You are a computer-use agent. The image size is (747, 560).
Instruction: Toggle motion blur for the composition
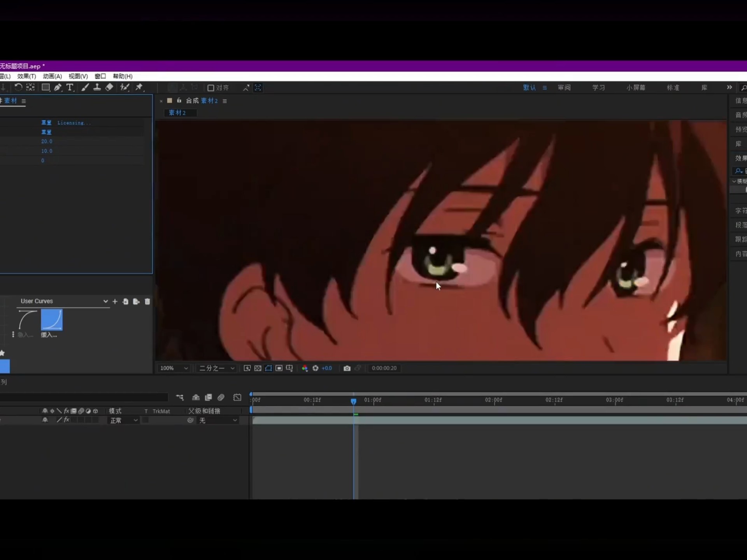point(221,397)
